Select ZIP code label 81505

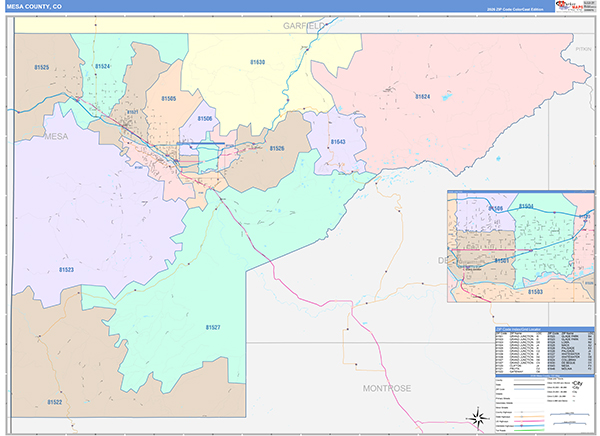[x=168, y=99]
